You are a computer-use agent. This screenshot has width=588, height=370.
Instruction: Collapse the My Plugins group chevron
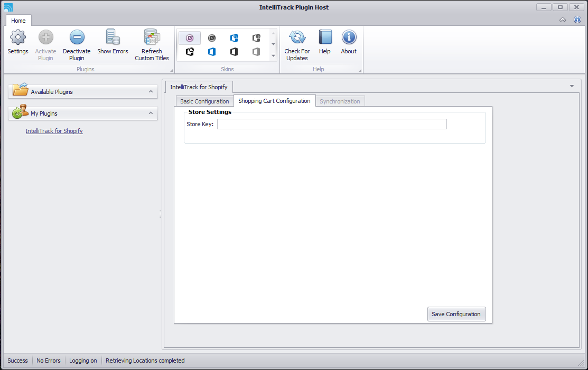click(151, 113)
